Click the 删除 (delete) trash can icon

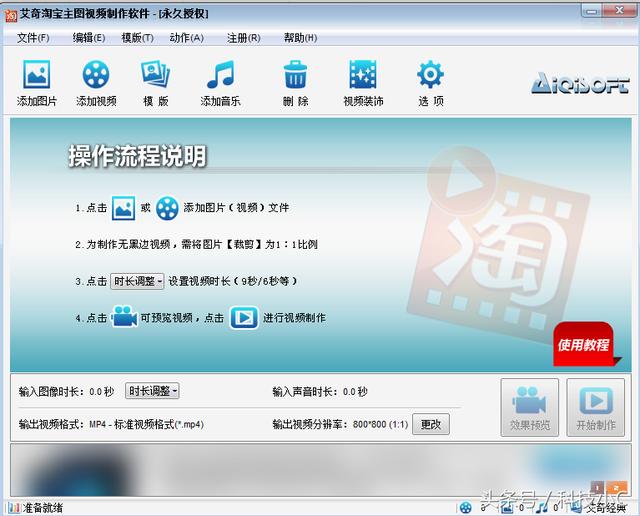pyautogui.click(x=295, y=74)
